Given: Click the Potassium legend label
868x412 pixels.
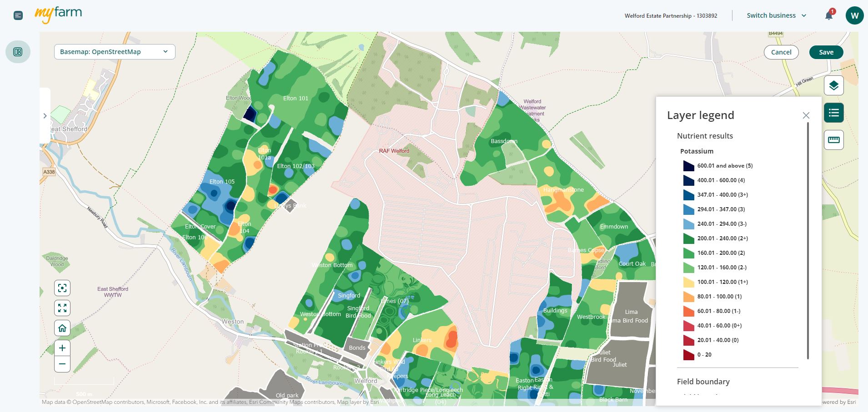Looking at the screenshot, I should pos(697,151).
